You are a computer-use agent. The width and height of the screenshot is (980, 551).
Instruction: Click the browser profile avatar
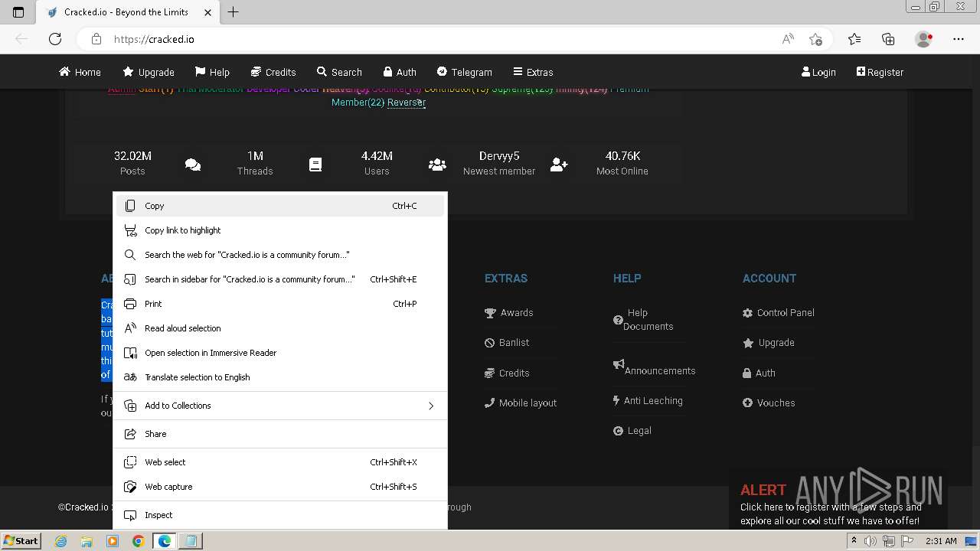923,39
